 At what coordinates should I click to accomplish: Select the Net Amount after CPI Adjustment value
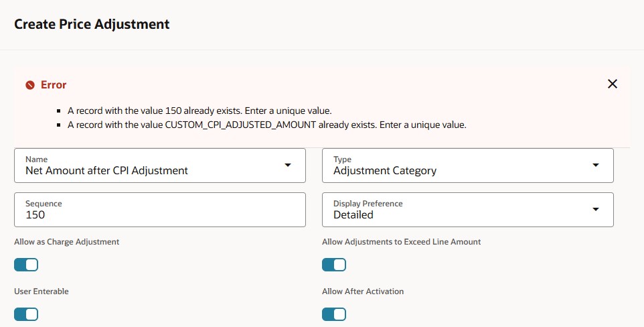(107, 171)
